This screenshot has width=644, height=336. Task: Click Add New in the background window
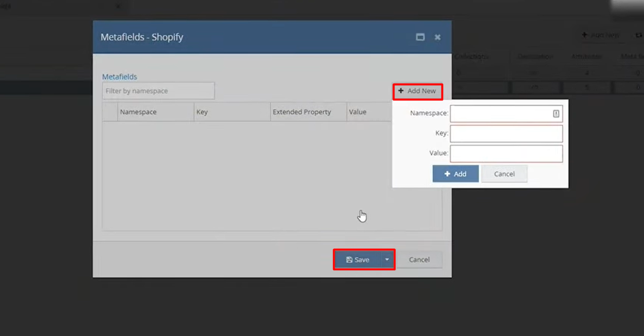pyautogui.click(x=600, y=35)
